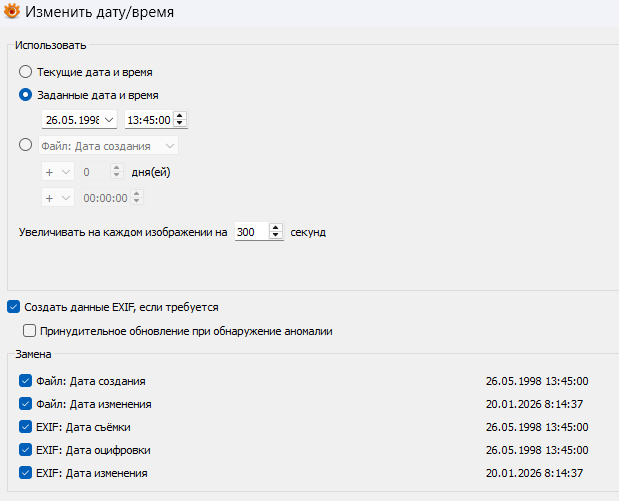Click the seconds increment field showing 300
The height and width of the screenshot is (501, 619).
click(x=251, y=231)
